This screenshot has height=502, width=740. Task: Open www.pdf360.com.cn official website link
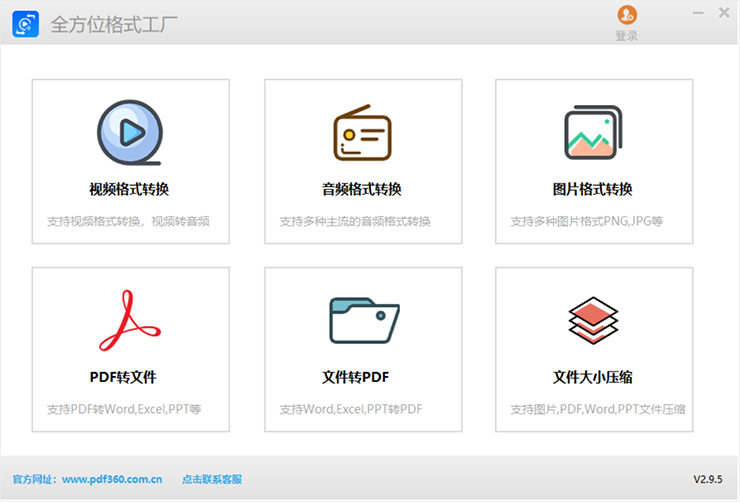click(x=112, y=479)
